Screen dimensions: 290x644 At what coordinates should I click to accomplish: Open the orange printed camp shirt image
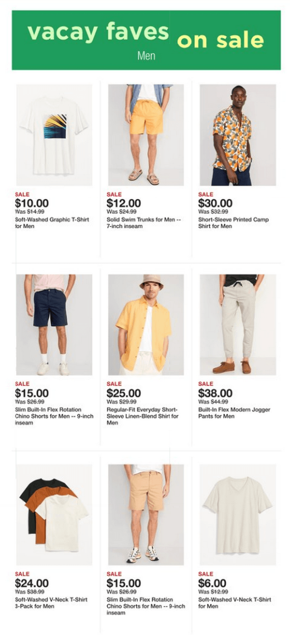238,135
